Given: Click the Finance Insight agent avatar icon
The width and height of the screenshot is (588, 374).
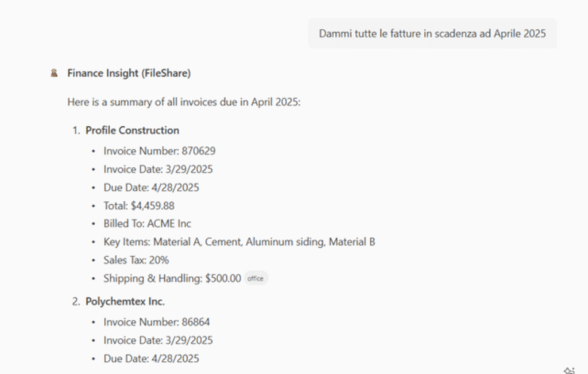Looking at the screenshot, I should click(55, 73).
